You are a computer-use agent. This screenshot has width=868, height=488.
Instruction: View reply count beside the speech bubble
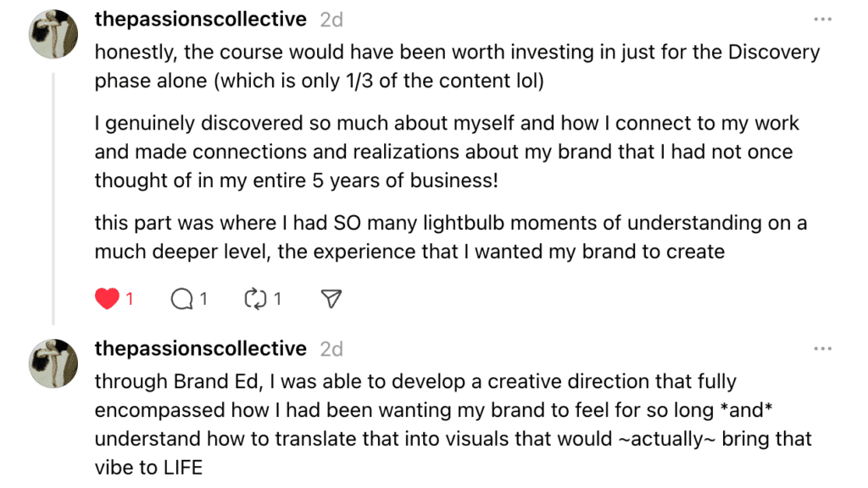(x=203, y=299)
